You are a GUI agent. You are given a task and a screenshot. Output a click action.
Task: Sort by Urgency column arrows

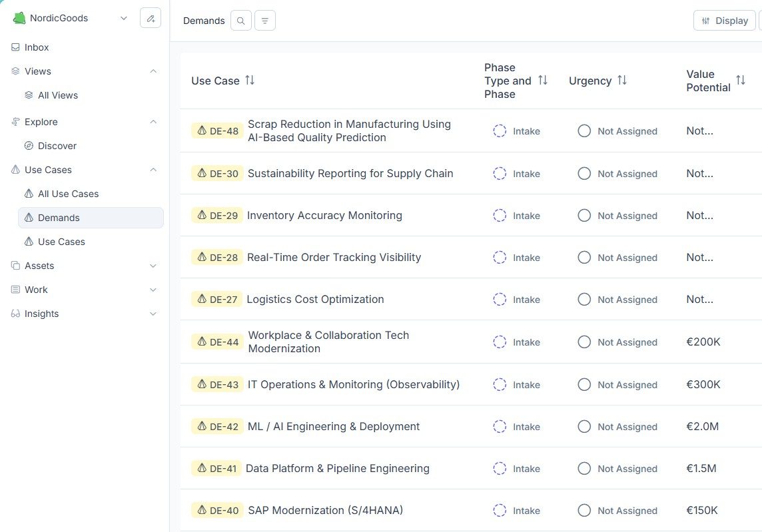[x=622, y=80]
